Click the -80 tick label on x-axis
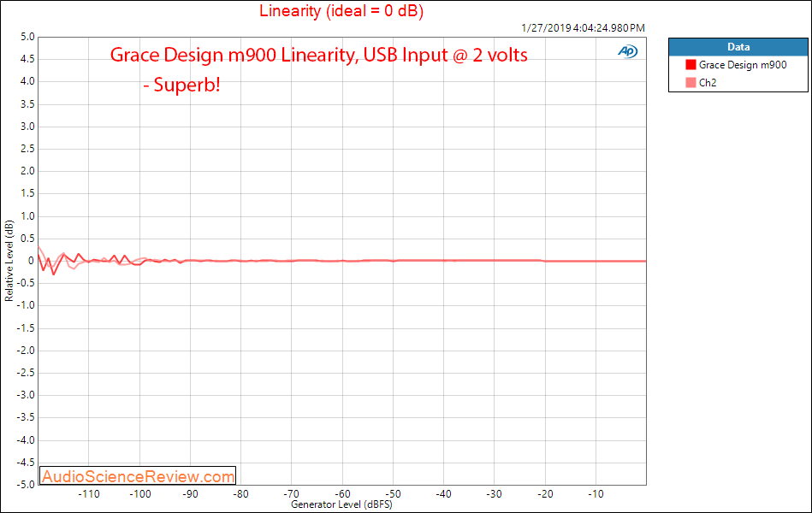812x513 pixels. pyautogui.click(x=240, y=494)
